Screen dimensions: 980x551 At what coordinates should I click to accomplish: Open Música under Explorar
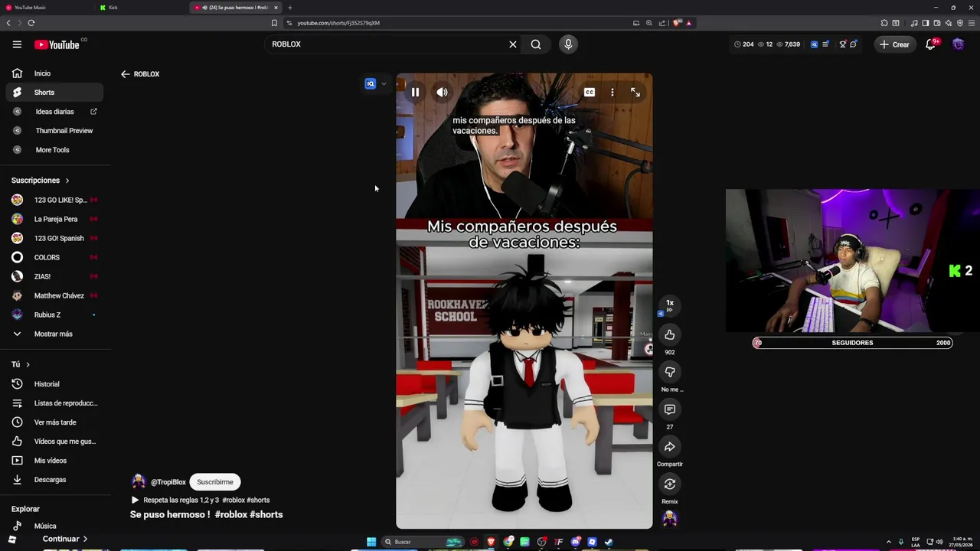[54, 526]
